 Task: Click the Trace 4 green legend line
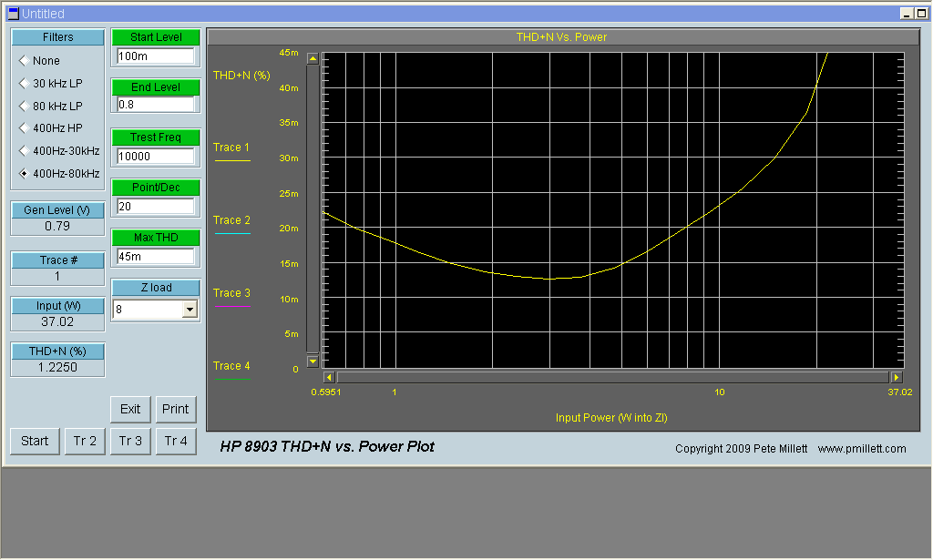(232, 379)
